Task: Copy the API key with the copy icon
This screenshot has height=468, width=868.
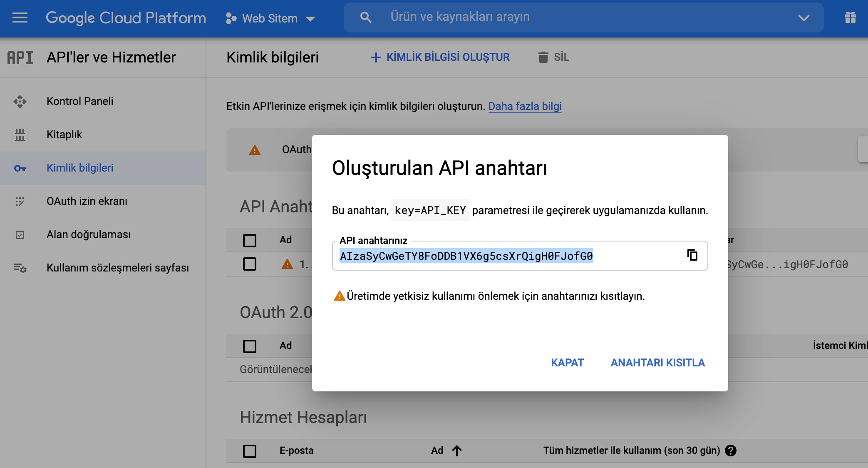Action: pos(692,255)
